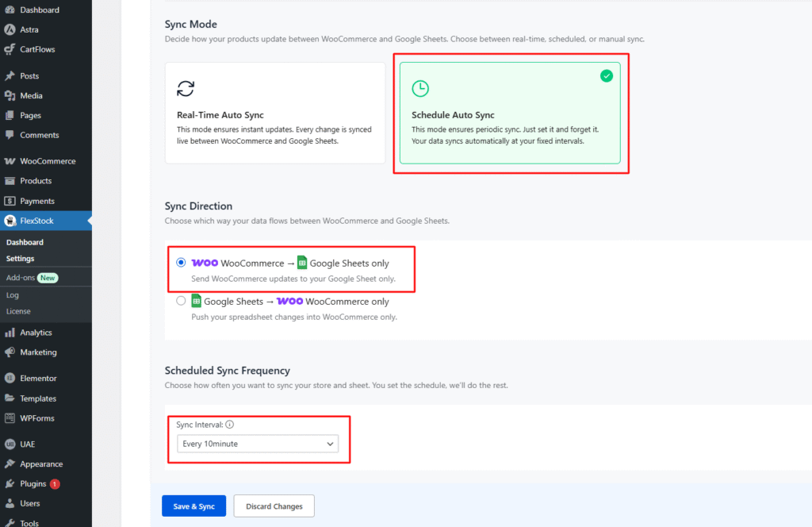Click the Save & Sync button

(193, 506)
